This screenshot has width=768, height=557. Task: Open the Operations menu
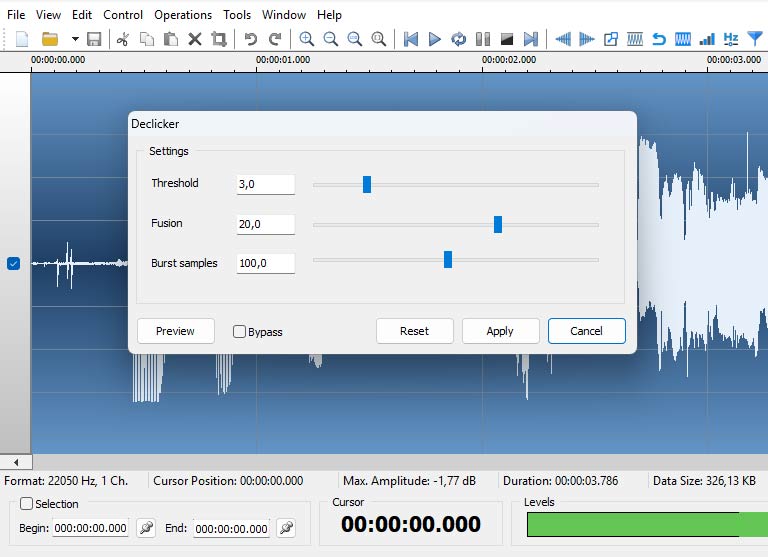(183, 15)
